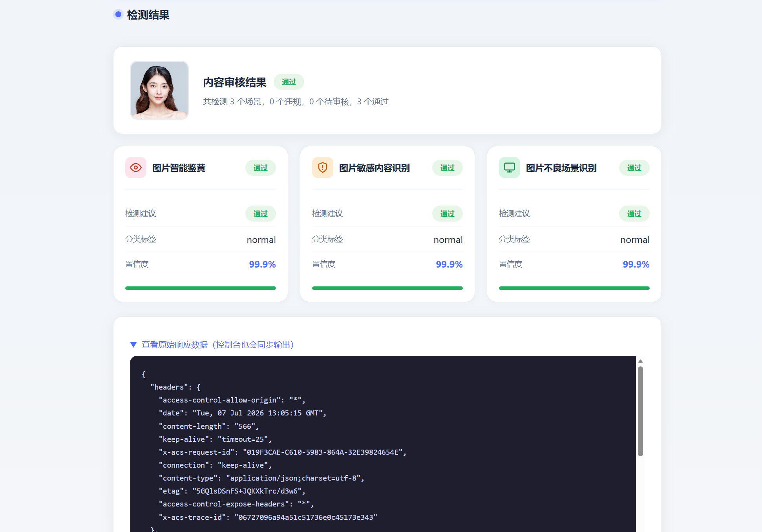The height and width of the screenshot is (532, 762).
Task: Click 检测建议 label in 图片不良场景识别 card
Action: click(514, 213)
